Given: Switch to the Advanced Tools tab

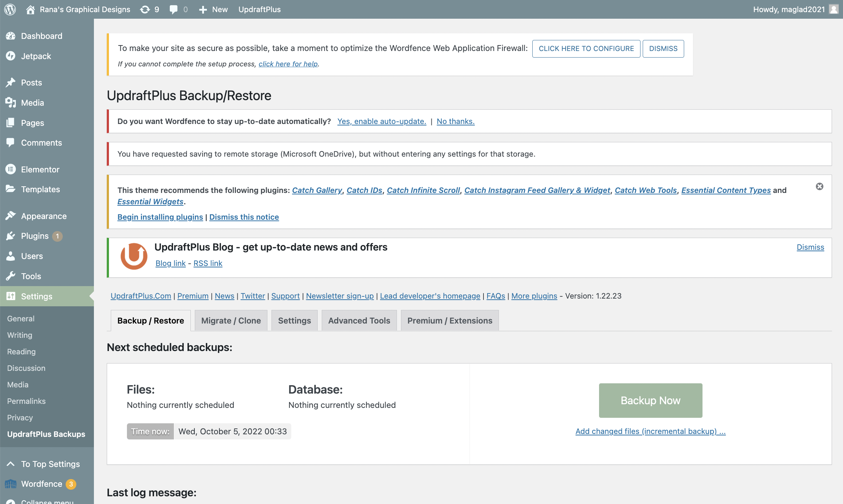Looking at the screenshot, I should 359,321.
